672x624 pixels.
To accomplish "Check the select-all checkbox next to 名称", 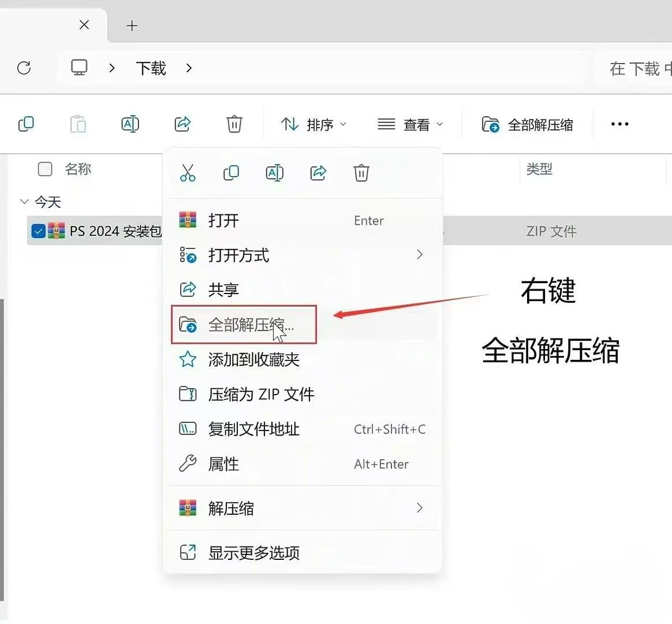I will click(x=44, y=169).
